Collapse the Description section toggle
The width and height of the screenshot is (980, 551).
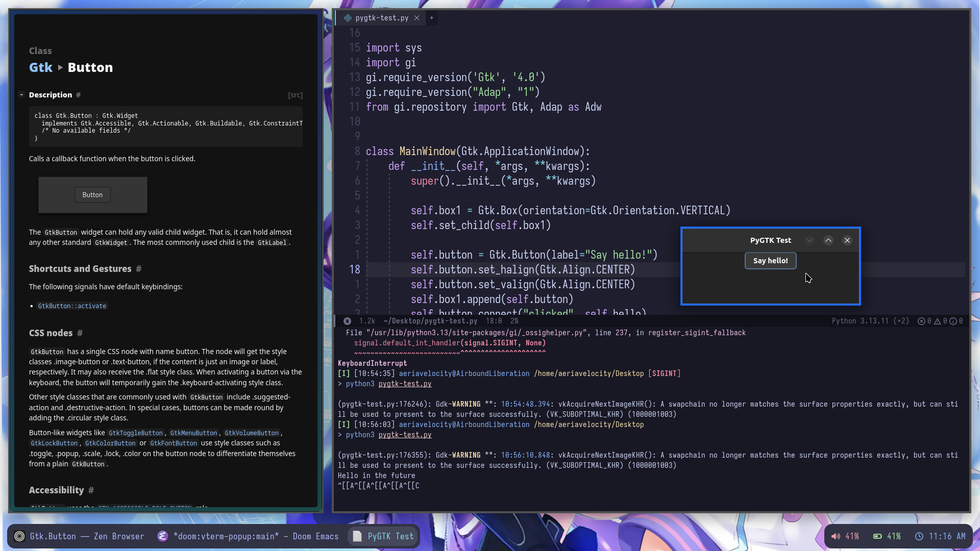(x=21, y=95)
